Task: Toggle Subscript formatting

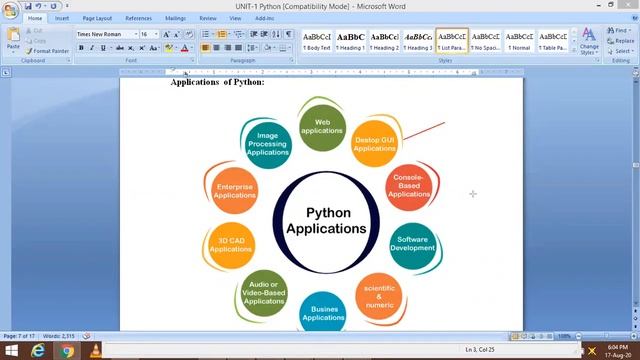Action: coord(131,48)
